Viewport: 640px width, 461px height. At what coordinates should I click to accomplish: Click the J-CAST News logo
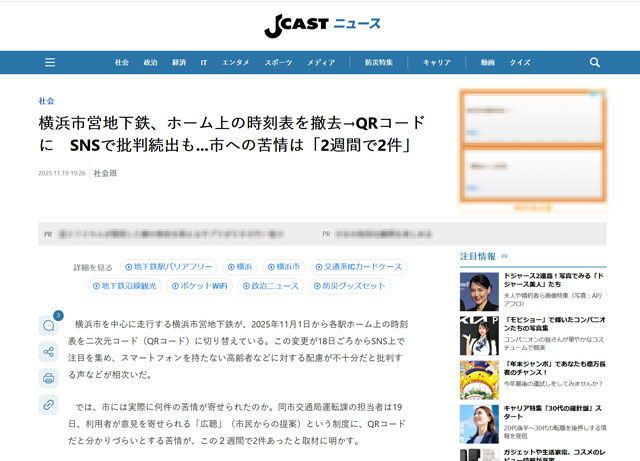click(322, 25)
